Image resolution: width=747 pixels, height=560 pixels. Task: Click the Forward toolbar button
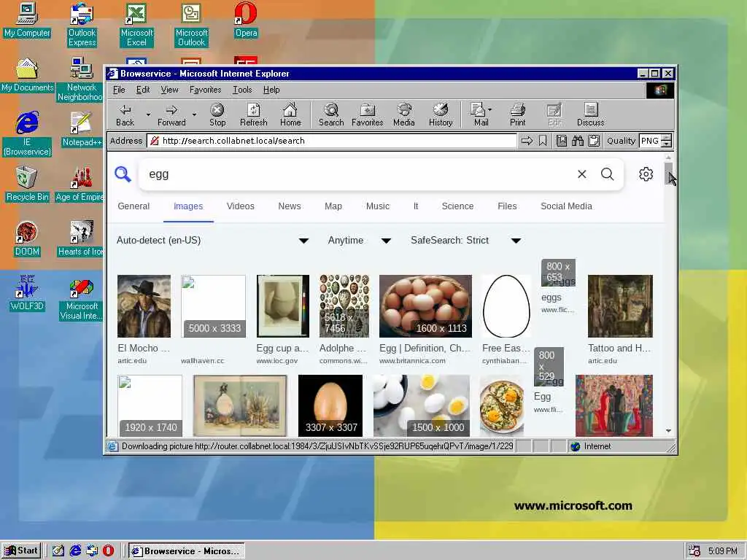point(171,114)
